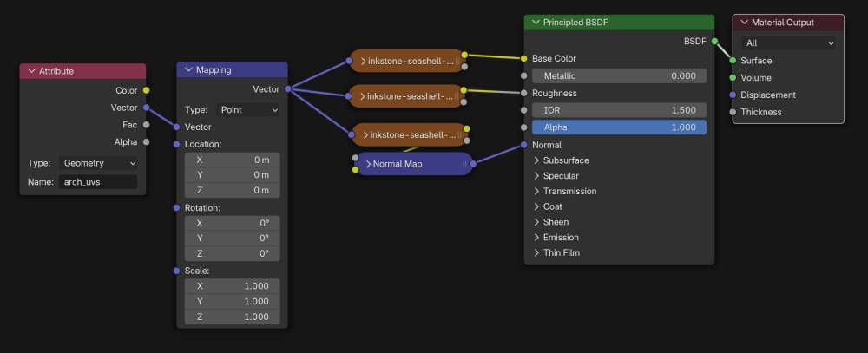
Task: Click the Attribute node's Fac output socket
Action: (146, 124)
